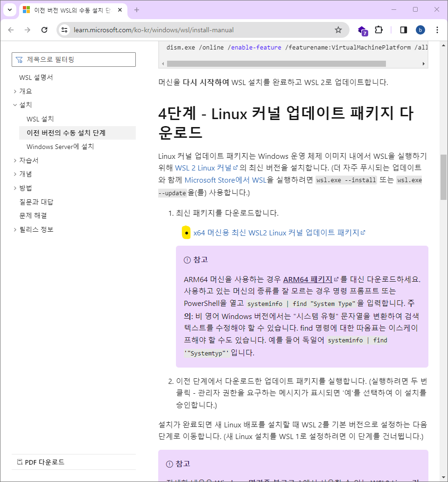This screenshot has height=482, width=448.
Task: Open Microsoft Store에서 WSL link
Action: [x=225, y=180]
